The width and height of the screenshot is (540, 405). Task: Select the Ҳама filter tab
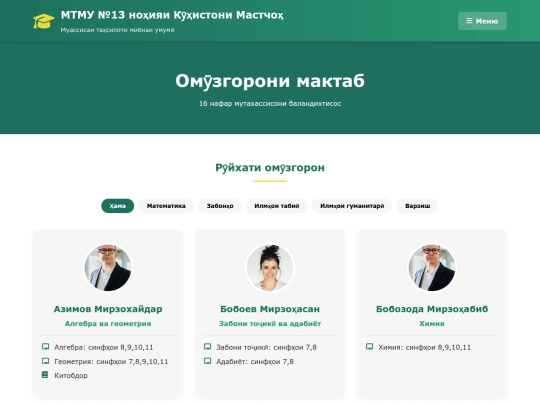117,206
